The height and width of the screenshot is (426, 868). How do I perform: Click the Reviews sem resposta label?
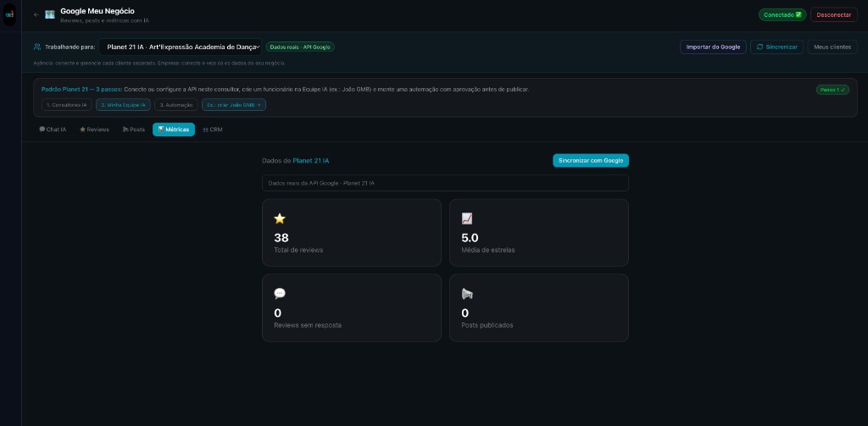click(307, 325)
